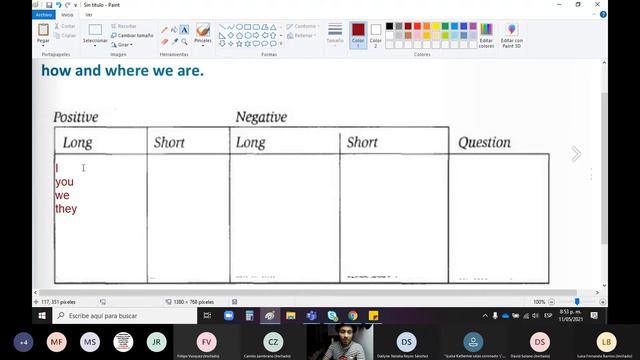Choose the oval shape
This screenshot has width=640, height=360.
239,27
